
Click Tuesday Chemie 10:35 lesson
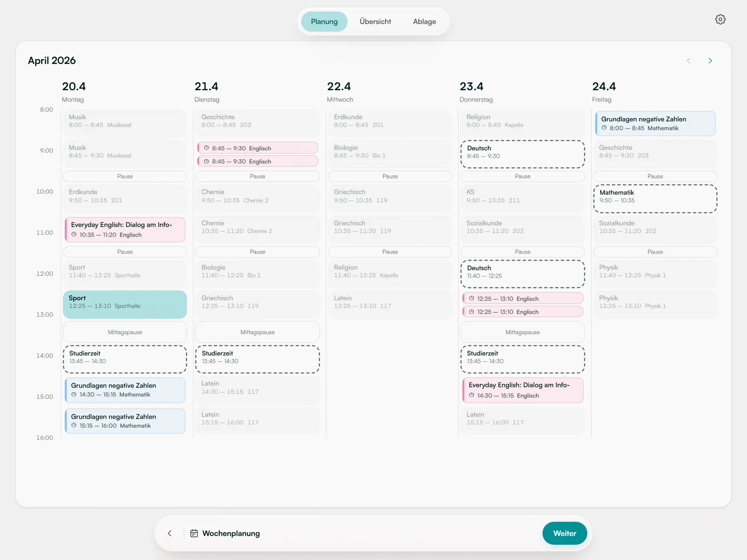point(257,229)
